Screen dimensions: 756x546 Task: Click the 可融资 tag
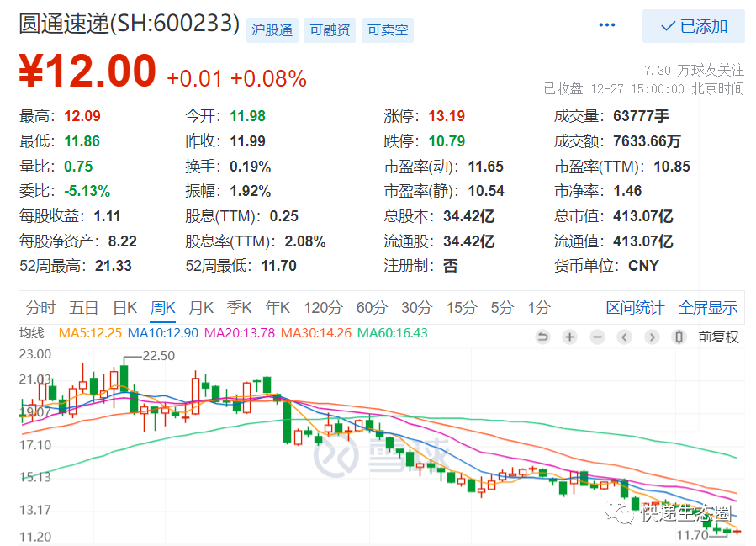[x=330, y=30]
